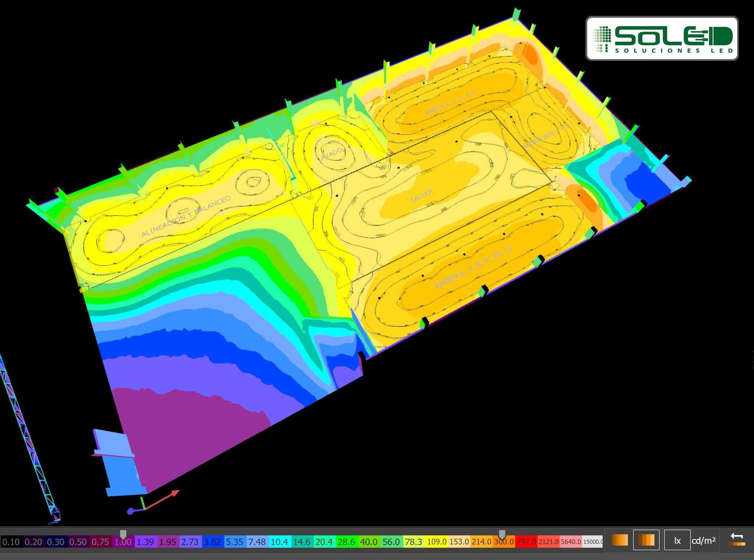Viewport: 754px width, 560px height.
Task: Click the 5640.0 pink color swatch
Action: 571,542
